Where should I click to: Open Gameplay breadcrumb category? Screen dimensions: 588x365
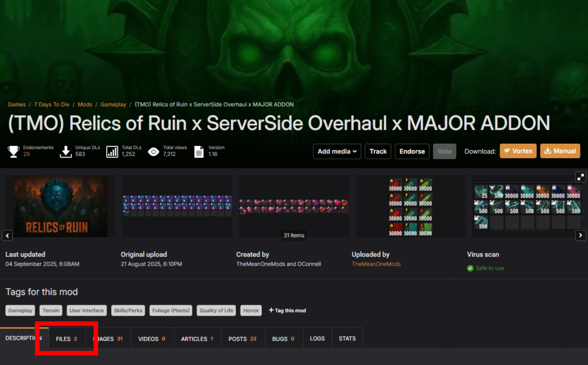click(113, 105)
